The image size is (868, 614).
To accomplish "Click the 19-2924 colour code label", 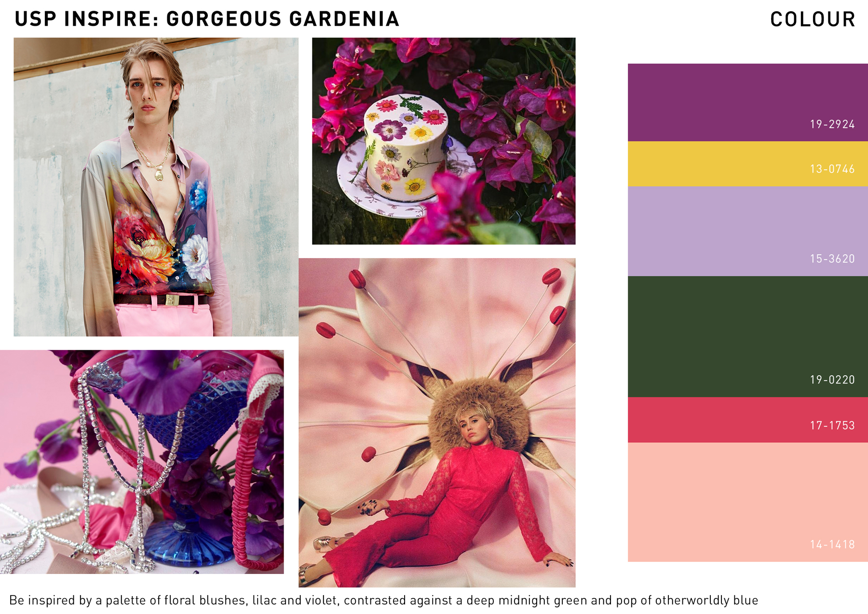I will coord(832,124).
